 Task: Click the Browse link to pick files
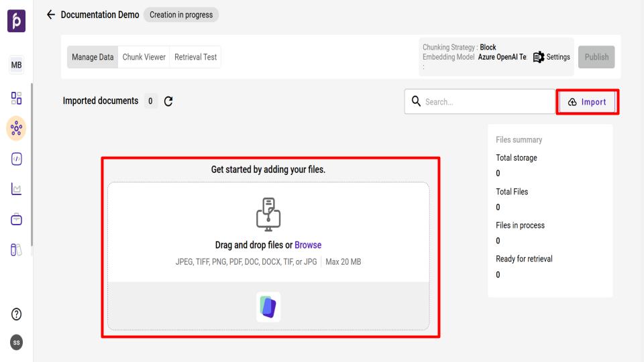[309, 245]
